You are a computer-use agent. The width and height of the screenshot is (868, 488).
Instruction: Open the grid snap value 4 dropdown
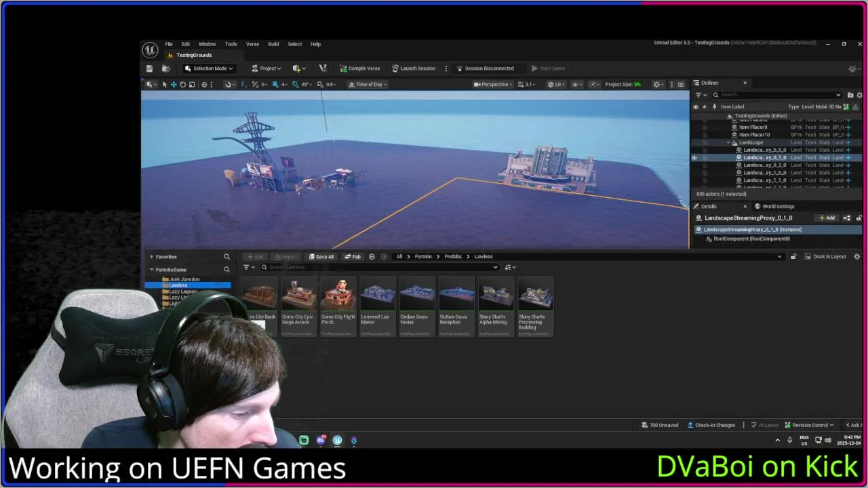click(x=283, y=85)
